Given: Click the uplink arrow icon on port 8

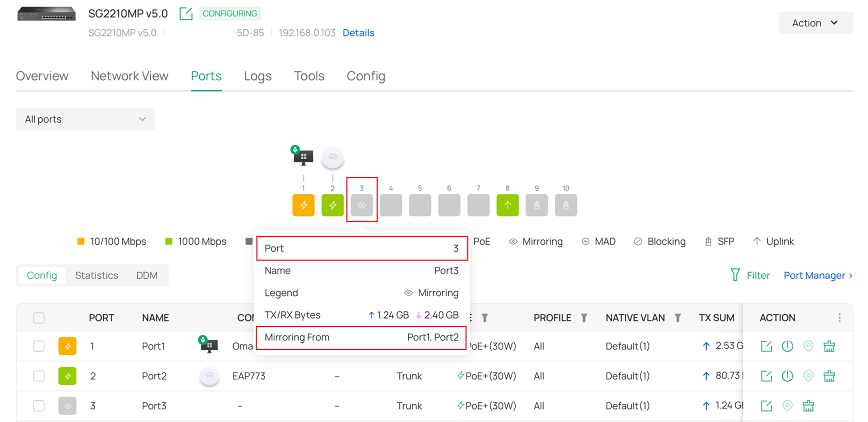Looking at the screenshot, I should click(x=507, y=205).
